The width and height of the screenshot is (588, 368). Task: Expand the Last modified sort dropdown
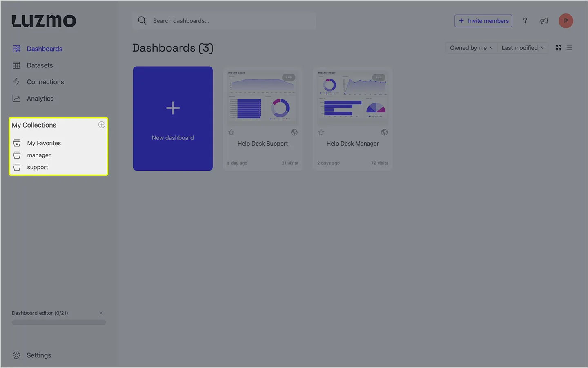(523, 48)
